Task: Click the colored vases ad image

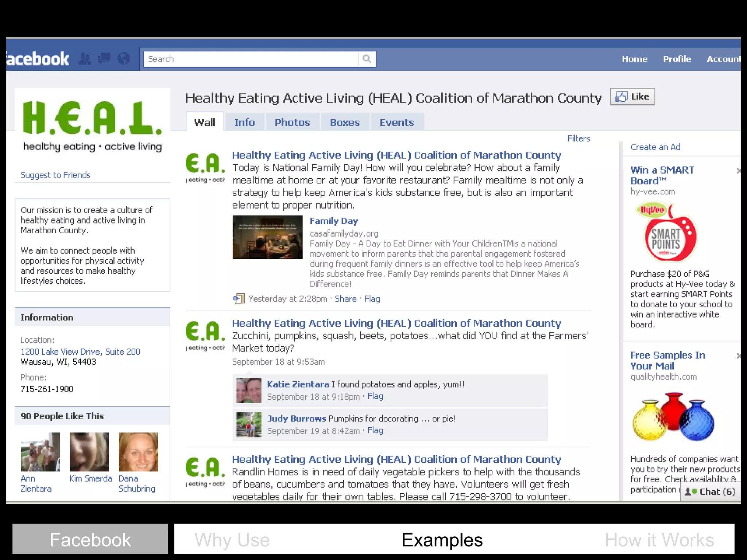Action: pyautogui.click(x=673, y=416)
